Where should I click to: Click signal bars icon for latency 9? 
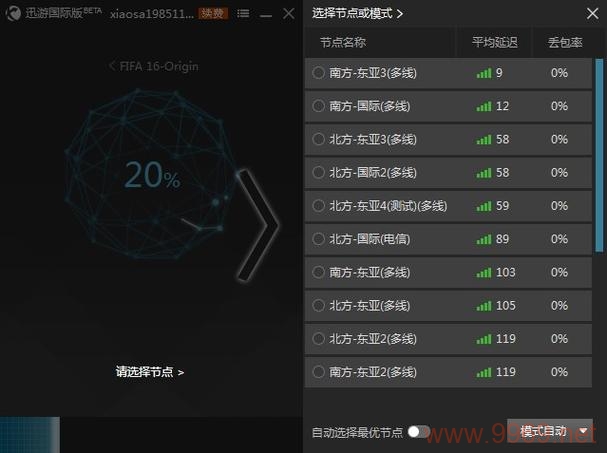(484, 73)
